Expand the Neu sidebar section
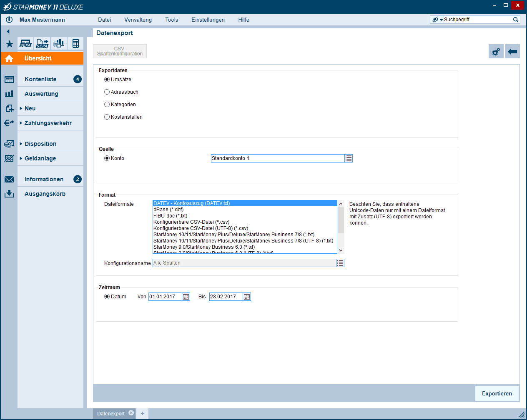527x420 pixels. coord(21,108)
